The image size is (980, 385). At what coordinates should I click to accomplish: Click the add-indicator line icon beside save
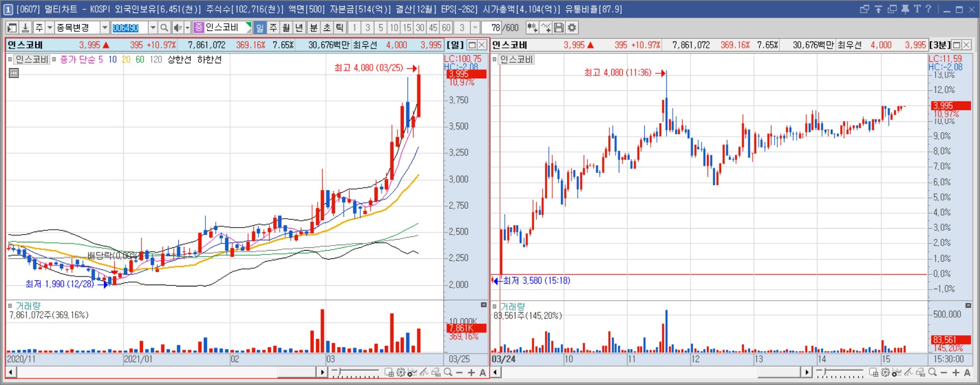pos(546,28)
